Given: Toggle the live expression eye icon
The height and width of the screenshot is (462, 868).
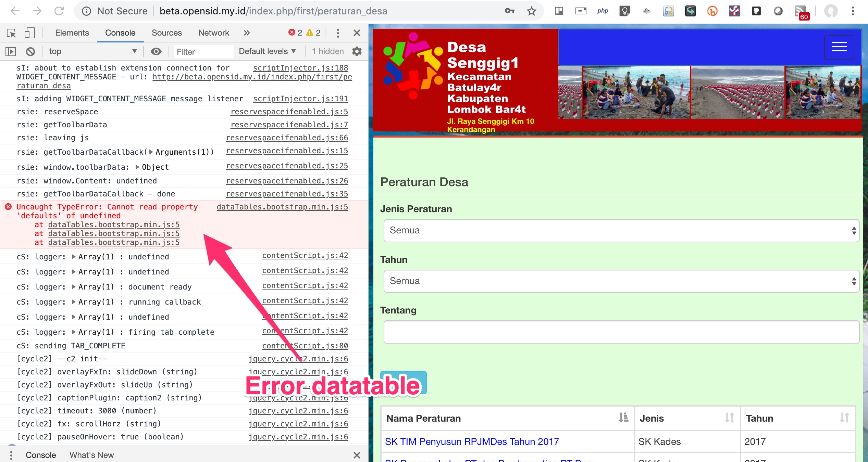Looking at the screenshot, I should (x=156, y=51).
